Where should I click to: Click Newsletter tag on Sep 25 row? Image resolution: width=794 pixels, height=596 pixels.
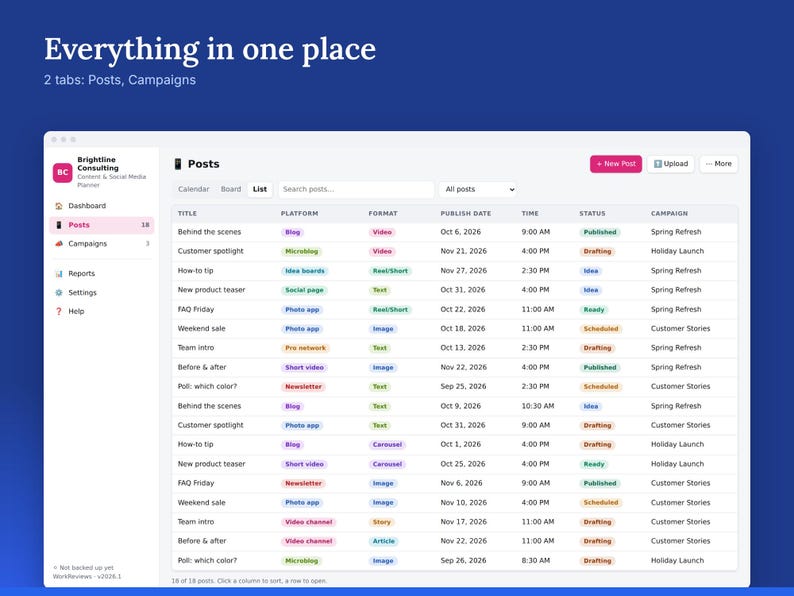(303, 386)
